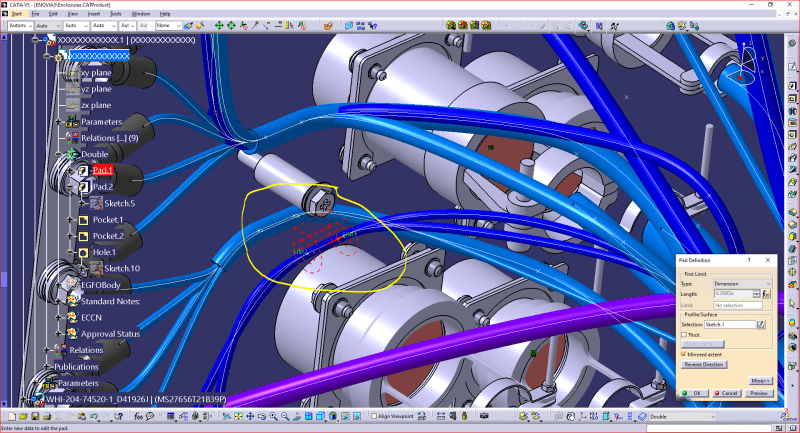
Task: Open the Type dropdown set to Dimension
Action: coord(742,284)
